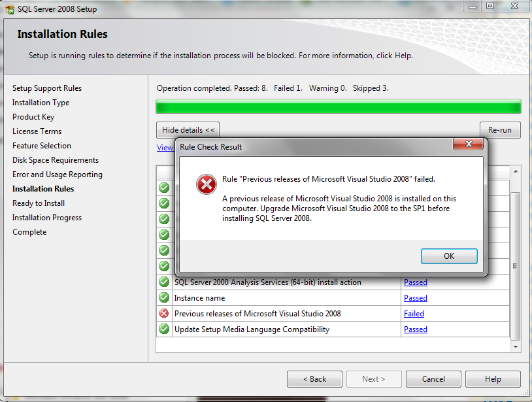This screenshot has width=532, height=402.
Task: Click the red error icon in dialog
Action: click(x=206, y=184)
